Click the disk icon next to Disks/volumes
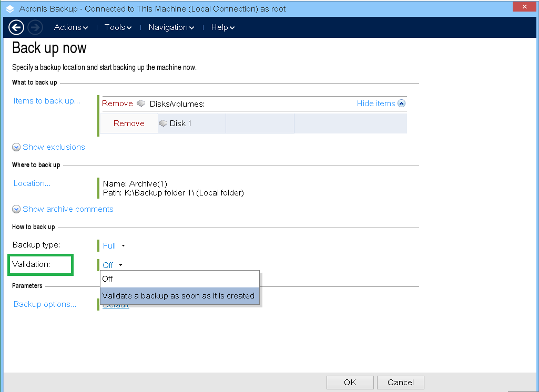 coord(141,104)
